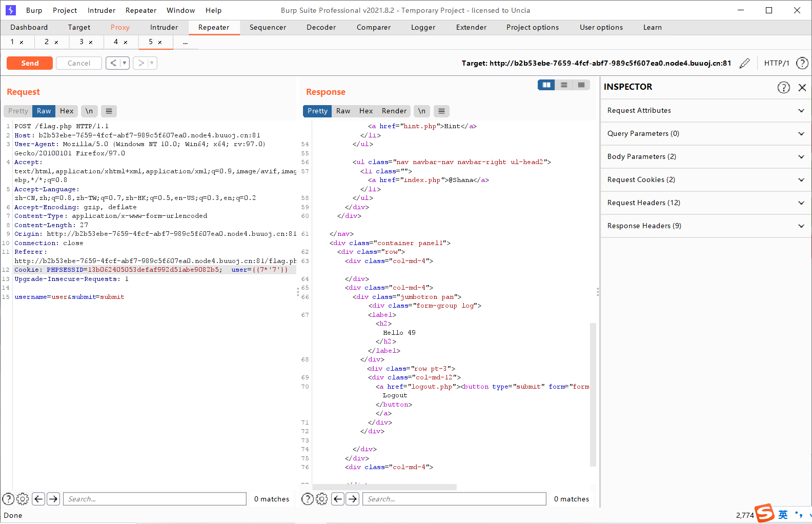Open request search help icon
This screenshot has width=812, height=524.
[8, 499]
